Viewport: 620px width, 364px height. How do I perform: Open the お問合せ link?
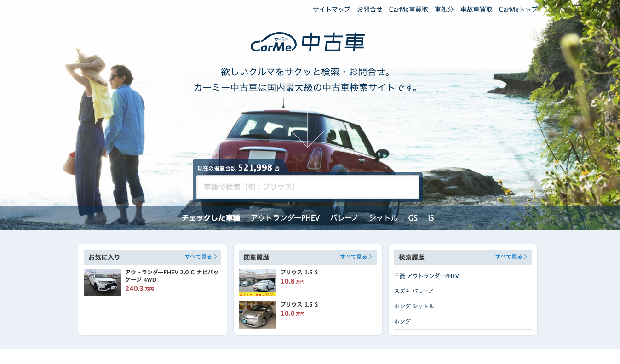tap(369, 9)
